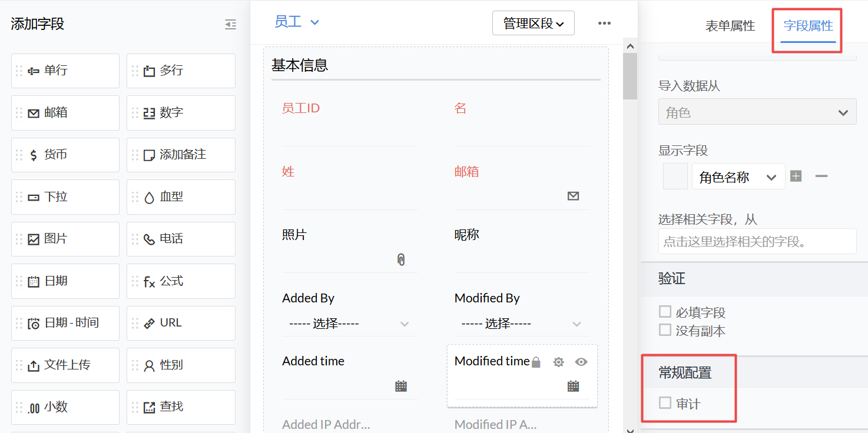Viewport: 868px width, 433px height.
Task: Add a 下拉 field
Action: [65, 197]
